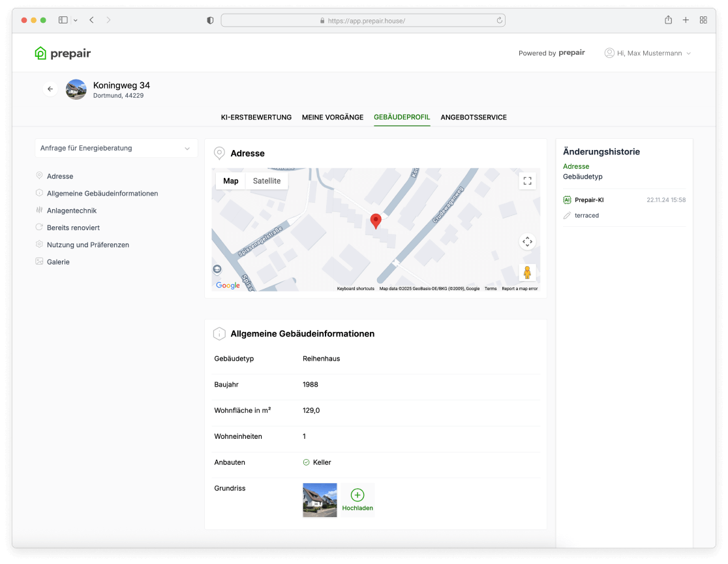Switch the map to Map view

click(x=231, y=181)
